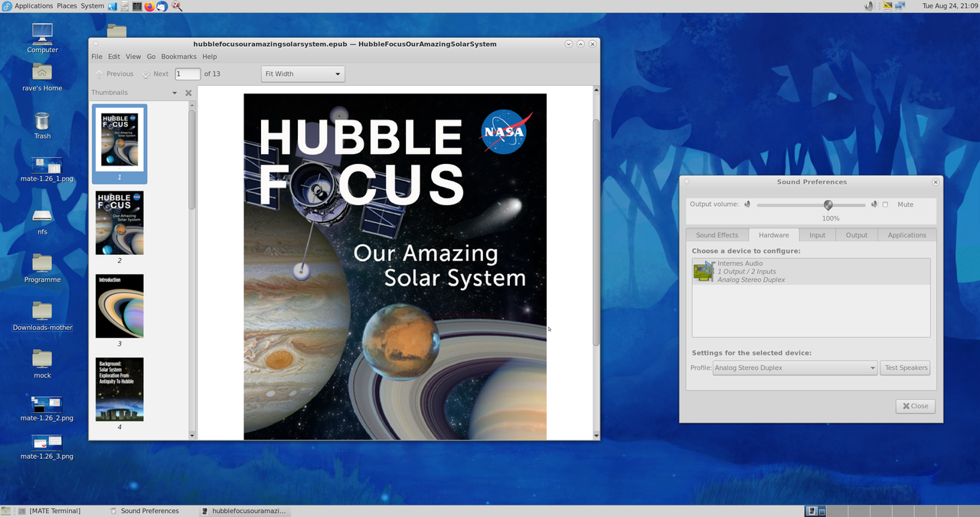Open the Downloads-mother folder icon

coord(42,310)
